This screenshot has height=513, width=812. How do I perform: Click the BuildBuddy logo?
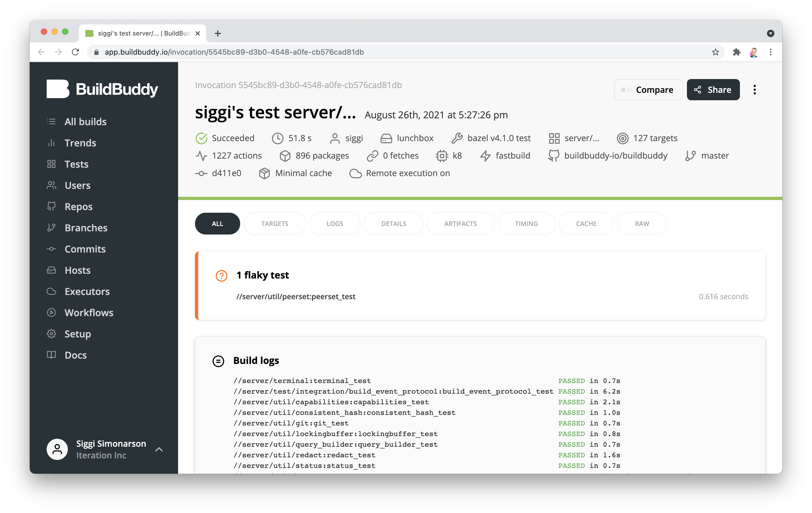point(102,89)
